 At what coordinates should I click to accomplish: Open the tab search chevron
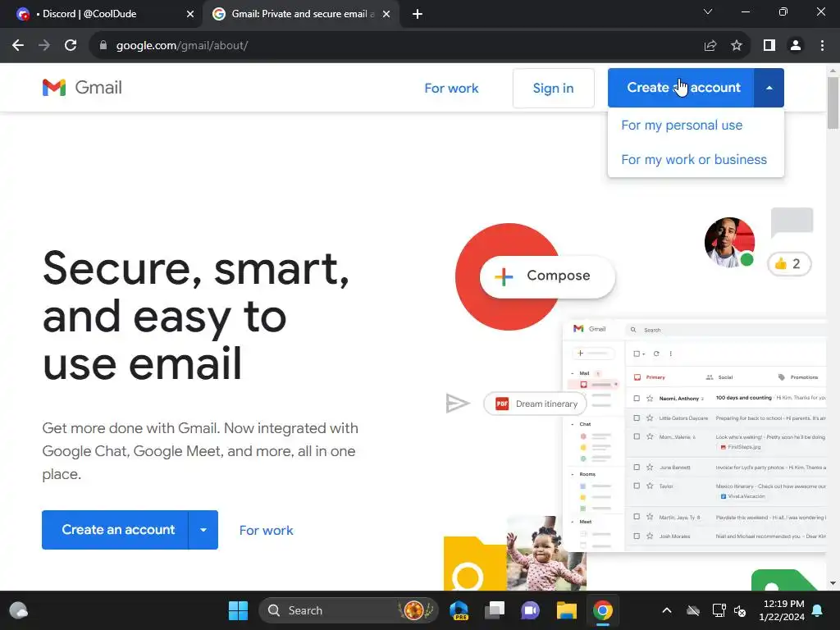pos(708,11)
